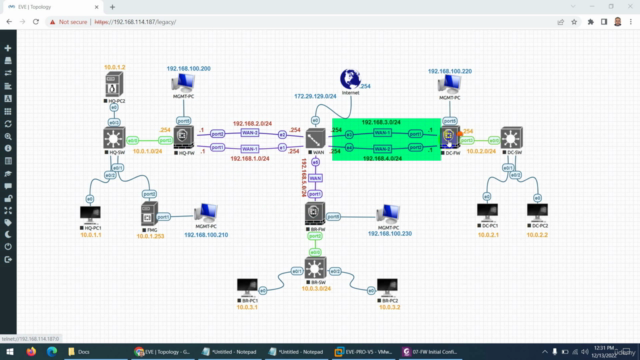Select the BR-FW firewall node

tap(315, 213)
